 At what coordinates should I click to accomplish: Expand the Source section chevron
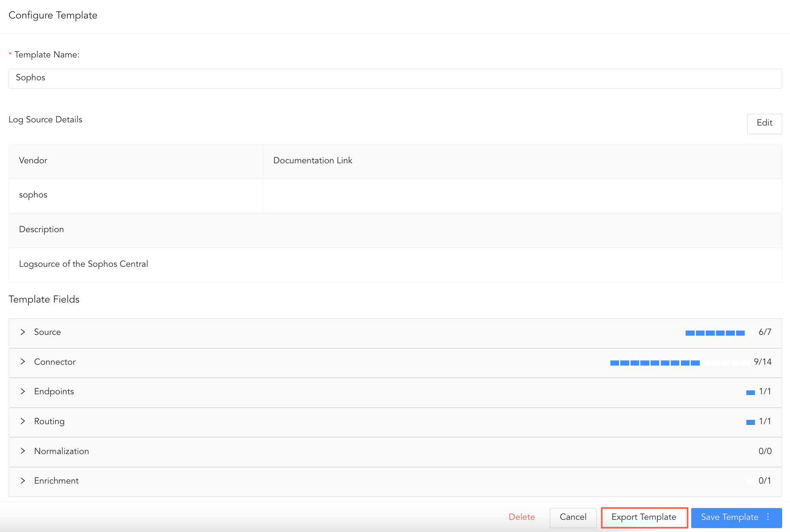pos(23,332)
